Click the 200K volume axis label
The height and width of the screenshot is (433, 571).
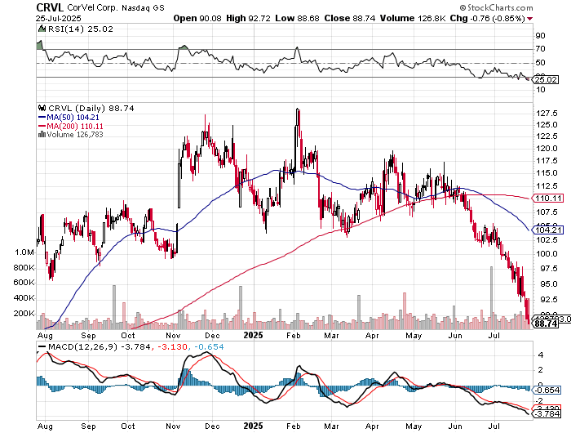click(x=24, y=314)
